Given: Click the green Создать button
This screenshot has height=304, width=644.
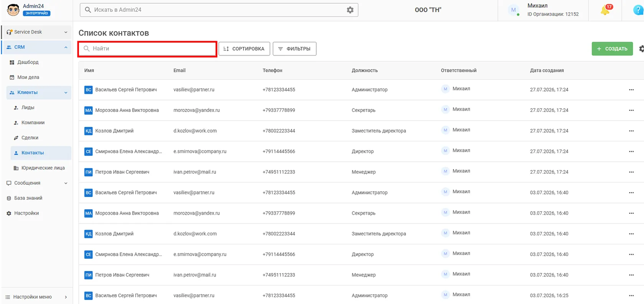Looking at the screenshot, I should [612, 49].
